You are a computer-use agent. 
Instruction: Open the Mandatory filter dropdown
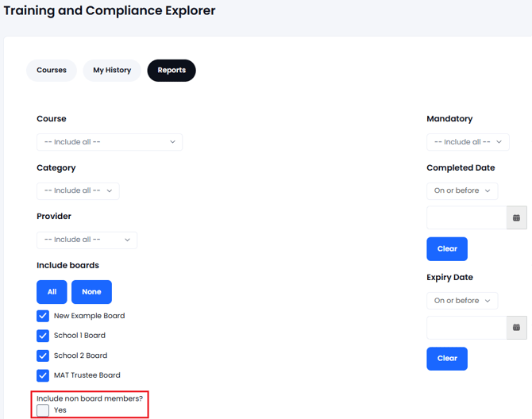468,142
